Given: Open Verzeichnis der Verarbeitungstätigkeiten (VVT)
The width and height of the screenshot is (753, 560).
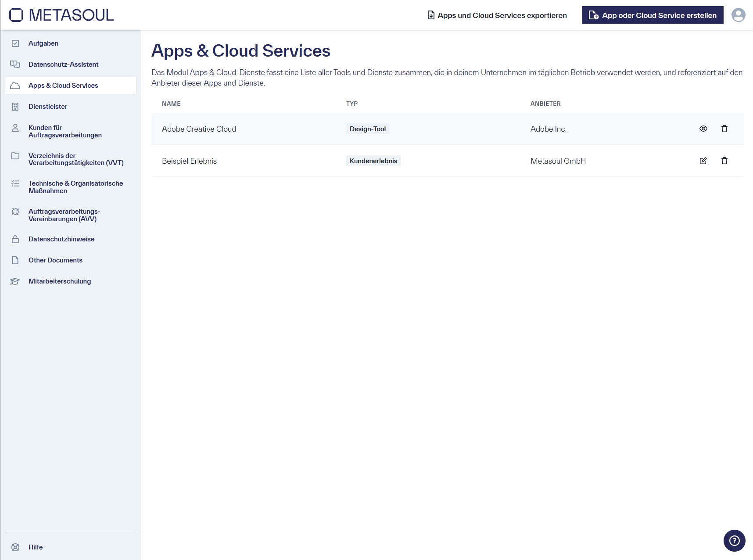Looking at the screenshot, I should point(75,159).
